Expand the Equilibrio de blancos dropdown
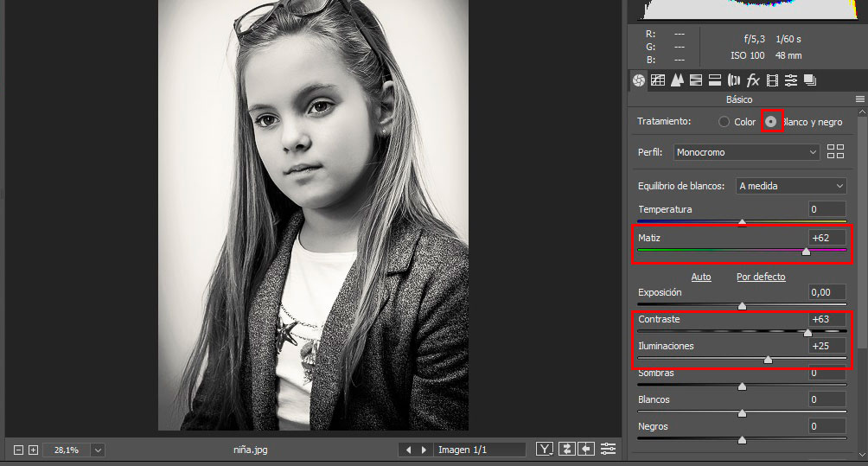Screen dimensions: 868x466 point(791,186)
